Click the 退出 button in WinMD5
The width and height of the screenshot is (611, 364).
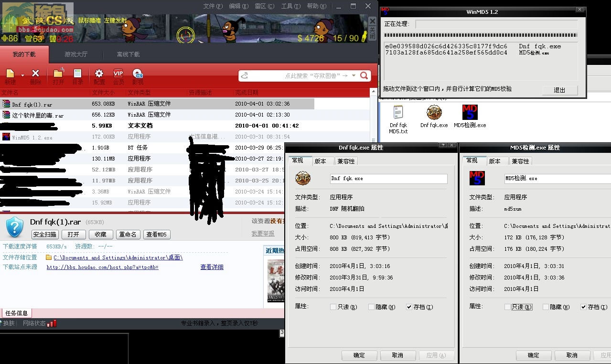point(559,90)
